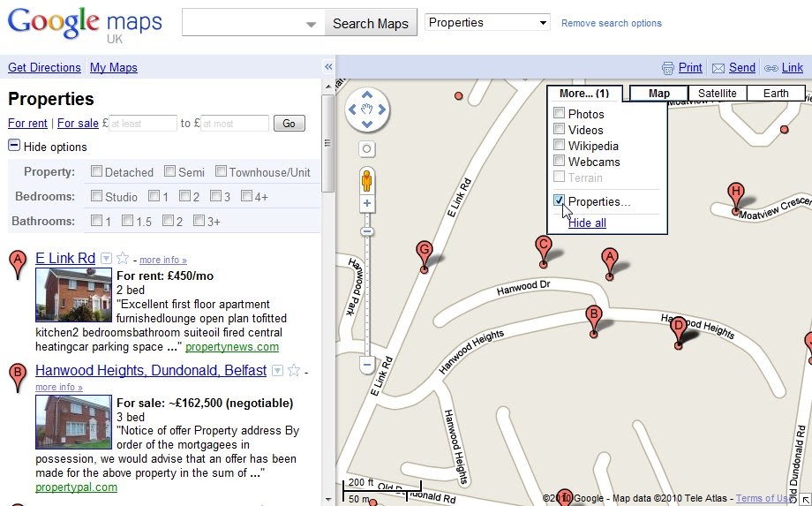Open My Maps
The image size is (812, 506).
[x=113, y=67]
